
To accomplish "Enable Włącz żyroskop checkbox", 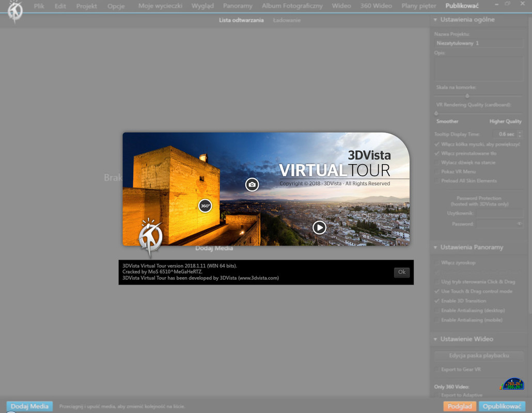I will 436,262.
